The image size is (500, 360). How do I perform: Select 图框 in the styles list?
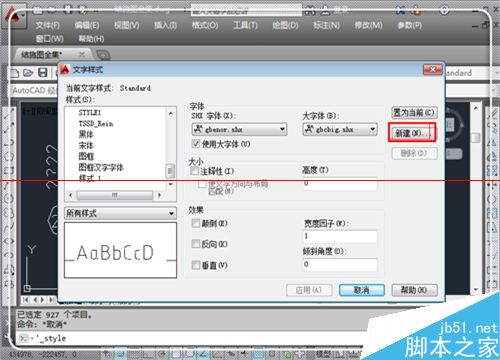[86, 156]
